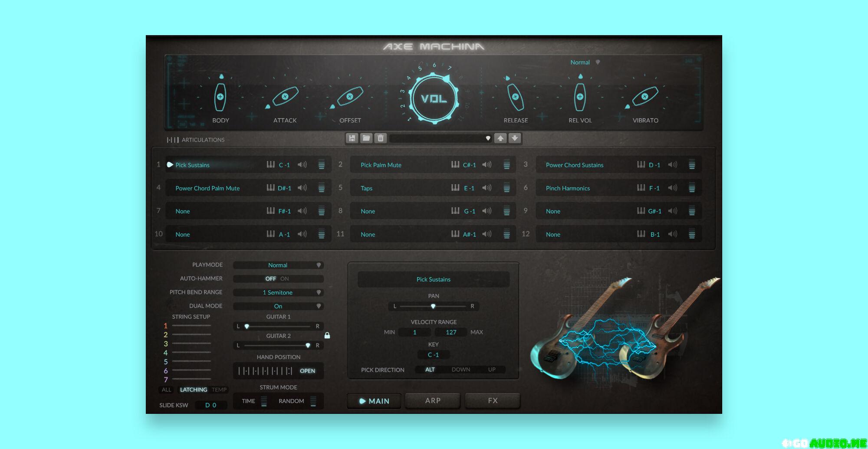Switch to the FX tab
Viewport: 868px width, 449px height.
pos(493,401)
